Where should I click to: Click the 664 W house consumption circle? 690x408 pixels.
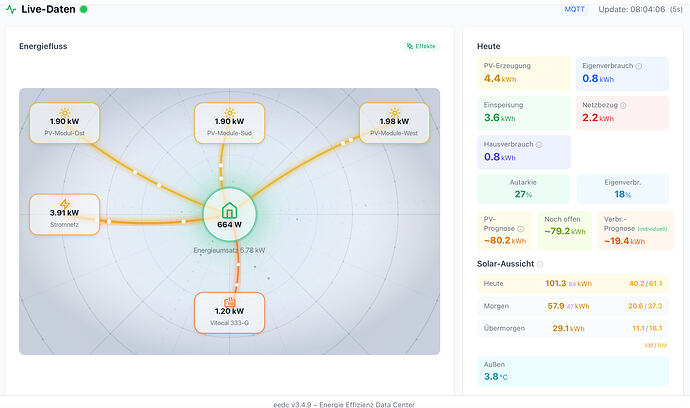point(229,215)
